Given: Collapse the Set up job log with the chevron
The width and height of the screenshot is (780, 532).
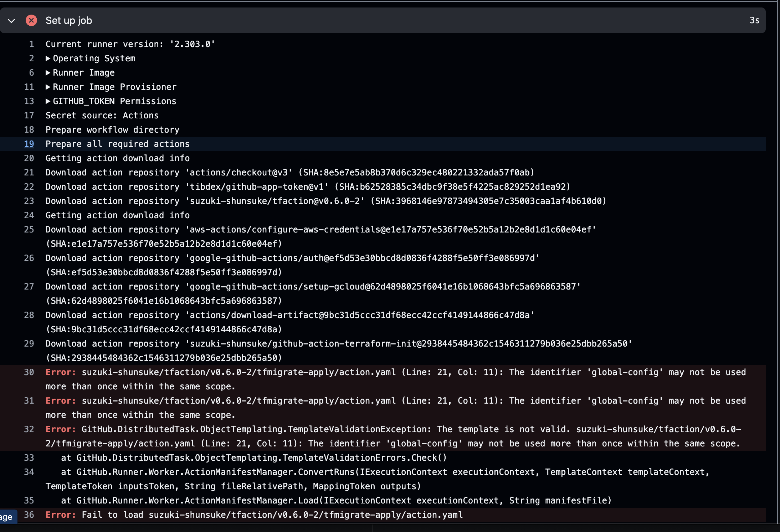Looking at the screenshot, I should coord(11,21).
